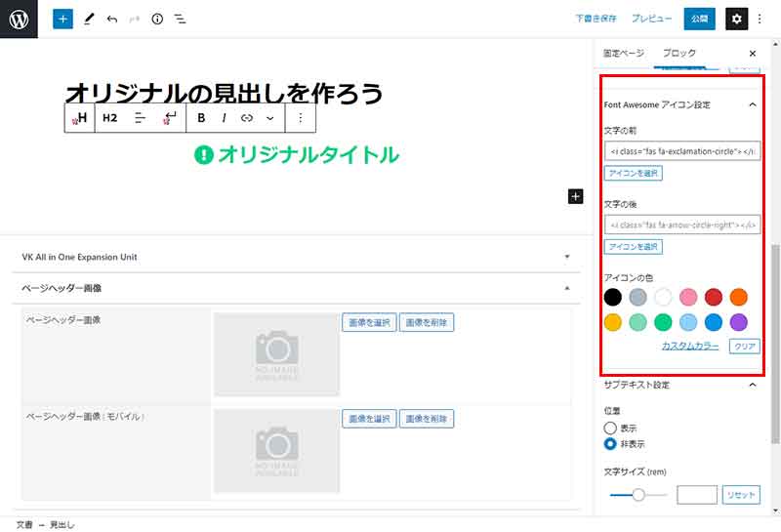Collapse the ページヘッダー画像 panel
This screenshot has height=532, width=781.
[566, 288]
